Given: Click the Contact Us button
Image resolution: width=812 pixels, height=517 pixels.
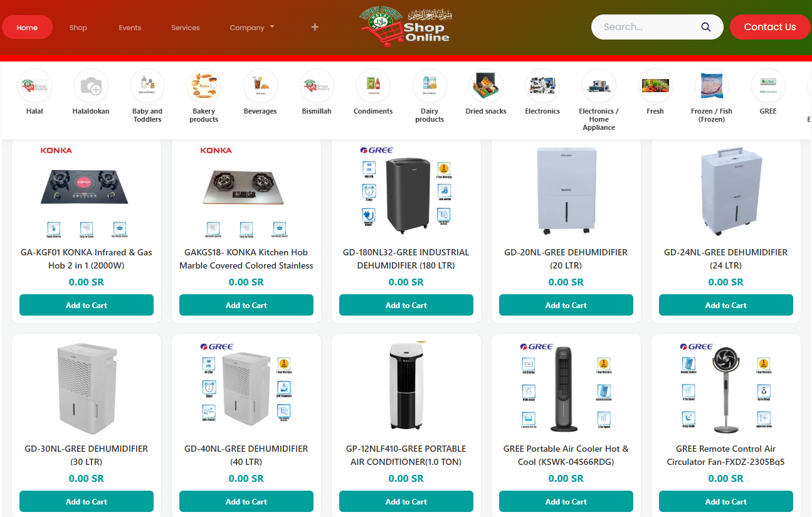Looking at the screenshot, I should [770, 27].
